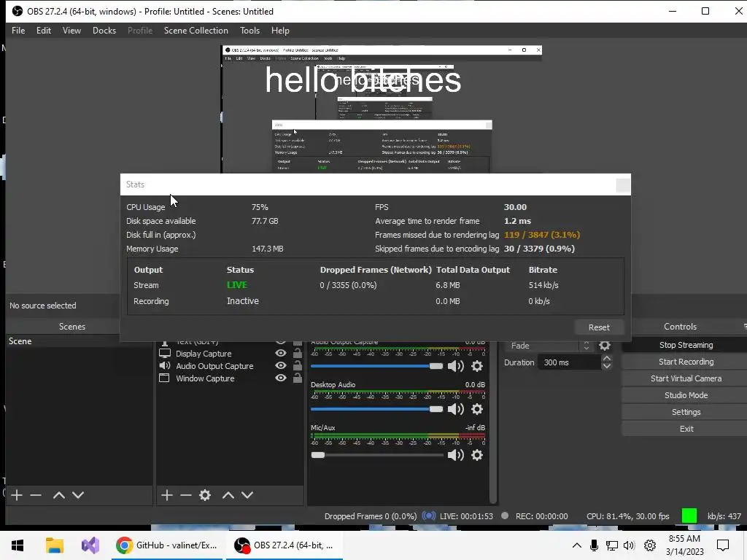The width and height of the screenshot is (747, 560).
Task: Open the Edit menu
Action: click(43, 31)
